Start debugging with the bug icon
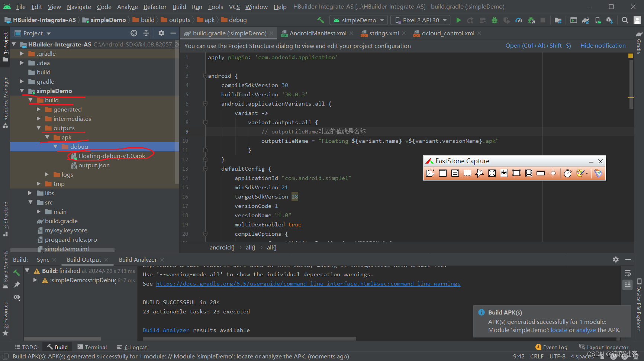Screen dimensions: 644x361 pos(495,20)
